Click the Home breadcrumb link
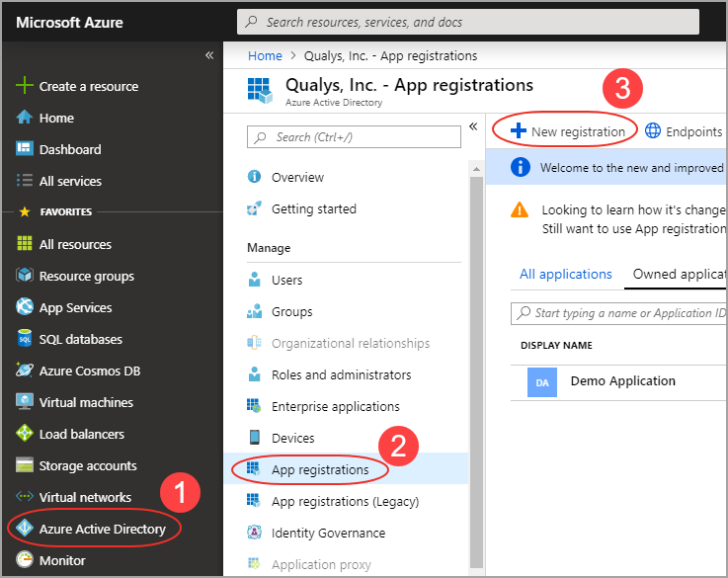Viewport: 728px width, 578px height. (x=265, y=55)
